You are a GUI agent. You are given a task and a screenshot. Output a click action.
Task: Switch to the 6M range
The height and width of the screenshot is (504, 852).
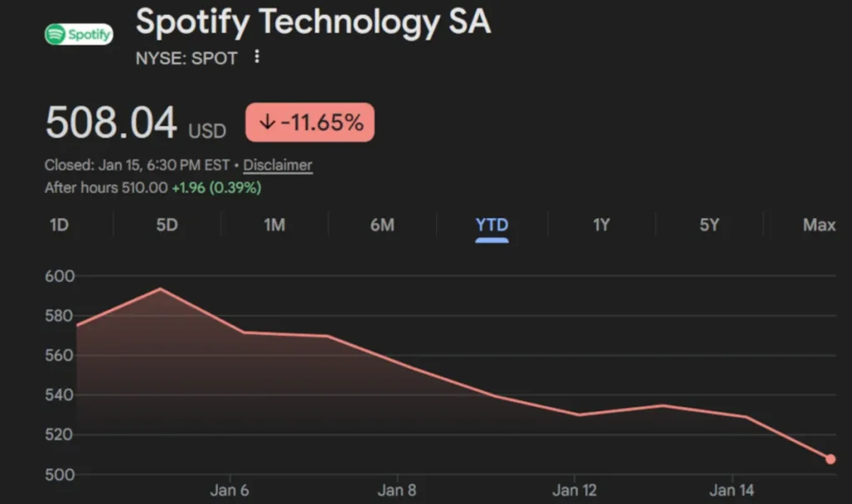[x=383, y=225]
